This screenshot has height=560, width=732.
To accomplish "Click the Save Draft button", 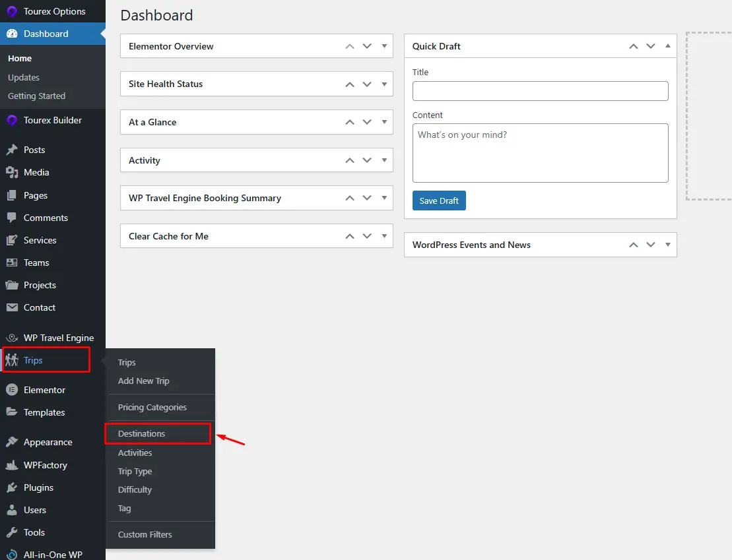I will click(x=439, y=201).
